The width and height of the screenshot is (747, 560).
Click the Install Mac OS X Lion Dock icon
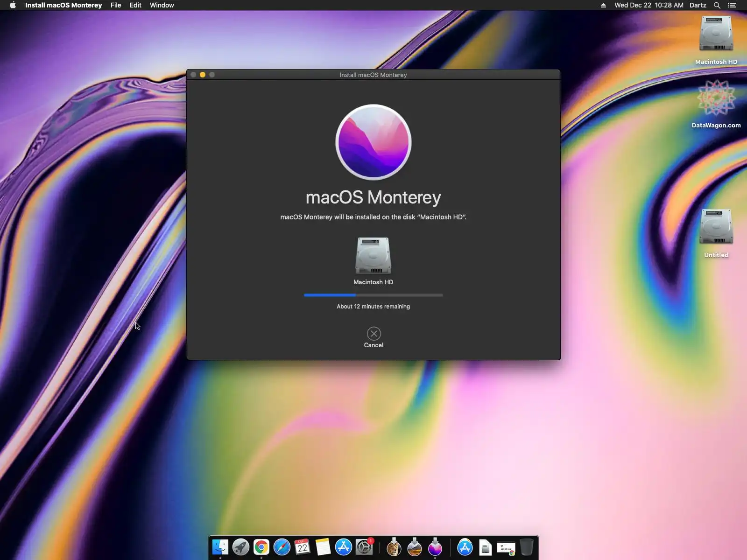394,547
